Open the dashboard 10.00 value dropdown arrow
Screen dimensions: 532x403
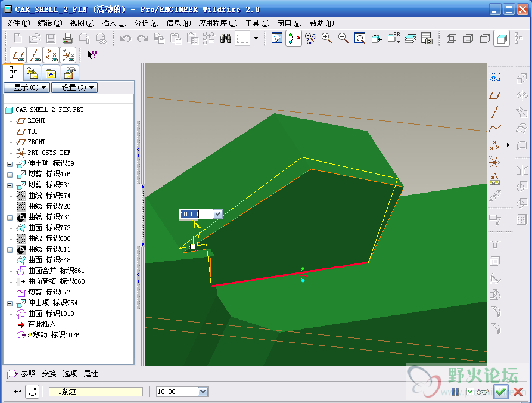click(203, 392)
